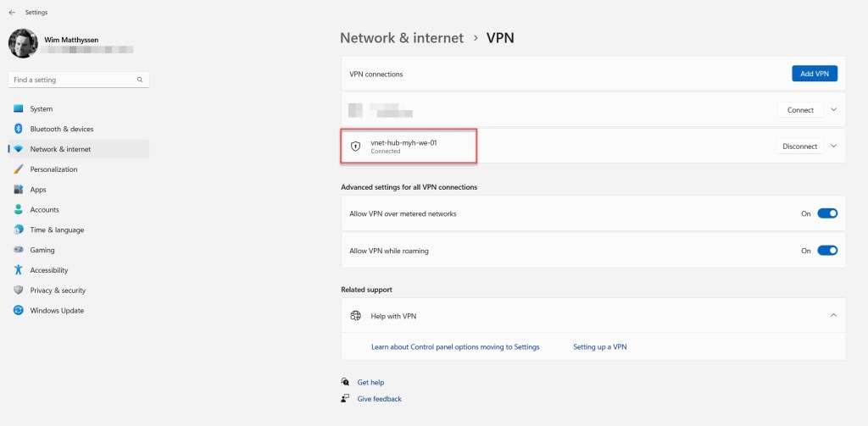868x426 pixels.
Task: Click the Personalization paintbrush icon
Action: [x=18, y=169]
